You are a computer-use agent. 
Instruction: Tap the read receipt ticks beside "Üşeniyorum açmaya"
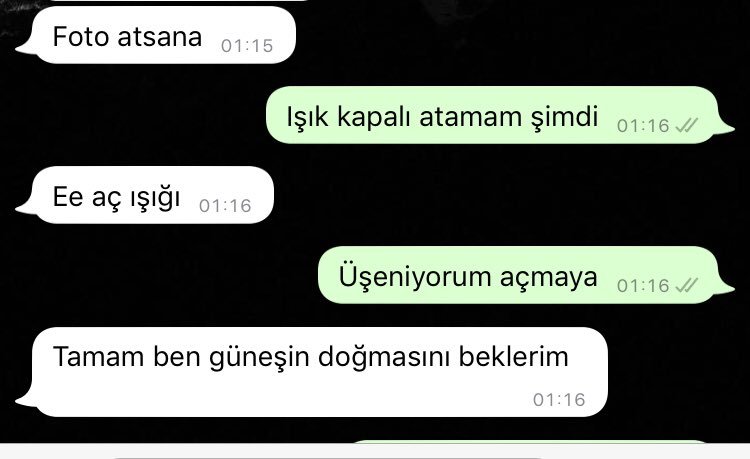(687, 285)
